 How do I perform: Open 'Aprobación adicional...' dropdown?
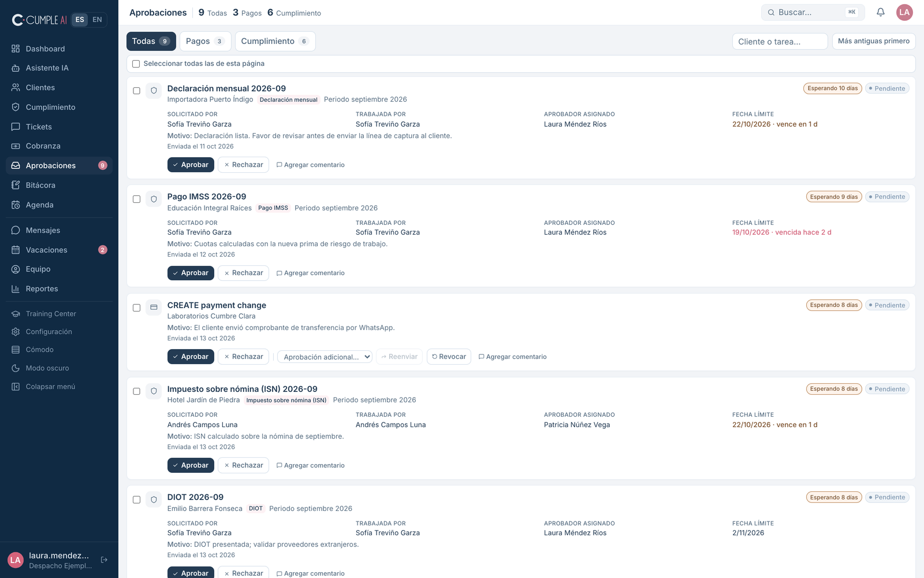325,357
